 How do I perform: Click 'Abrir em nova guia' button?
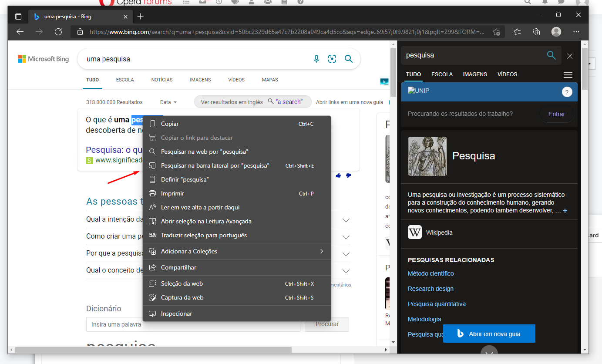pos(489,334)
